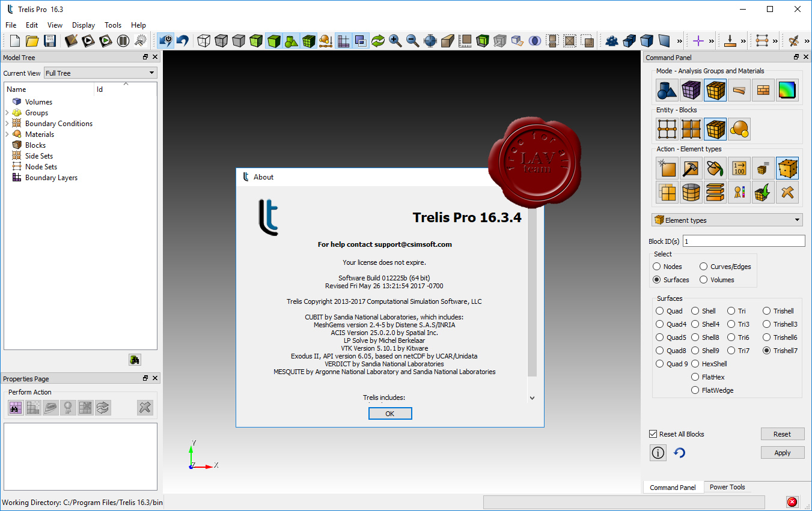Select the Trishell3 radio button
The image size is (812, 511).
[x=767, y=324]
